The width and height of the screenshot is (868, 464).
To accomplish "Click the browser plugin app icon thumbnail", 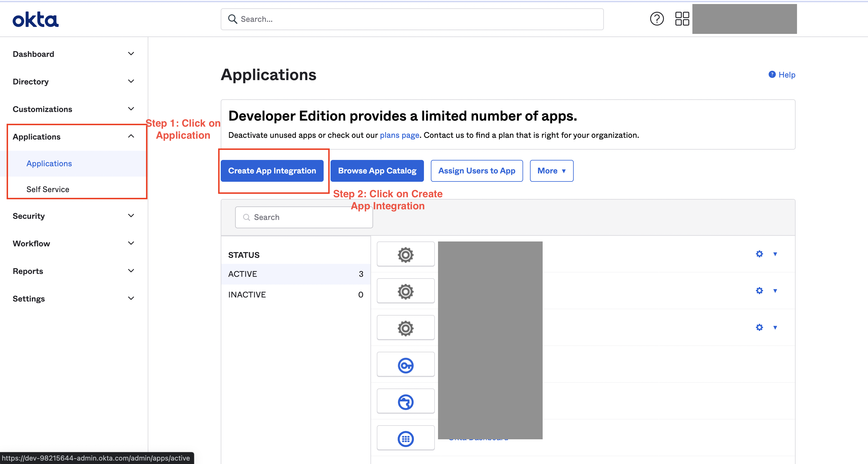I will pos(405,402).
